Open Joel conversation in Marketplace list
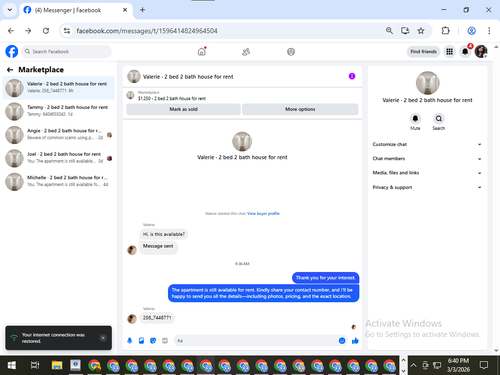 59,158
